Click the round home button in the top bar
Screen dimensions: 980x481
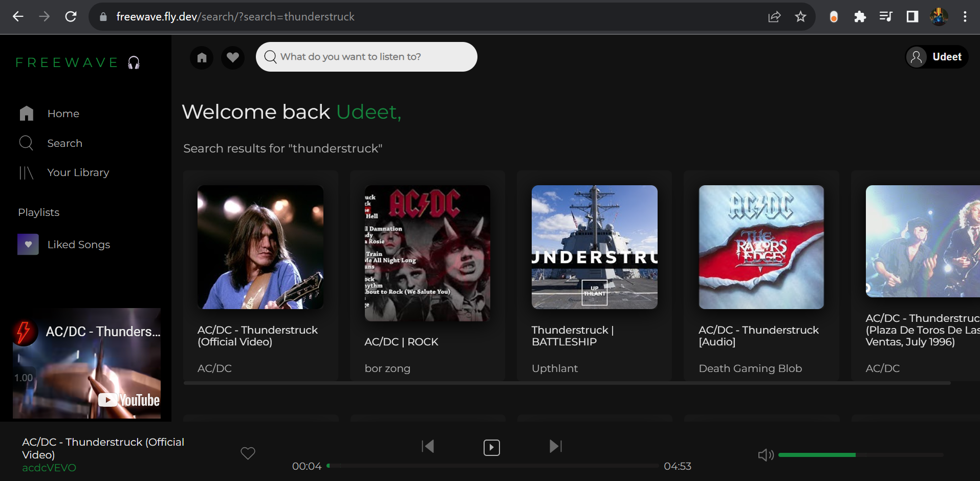click(x=202, y=57)
